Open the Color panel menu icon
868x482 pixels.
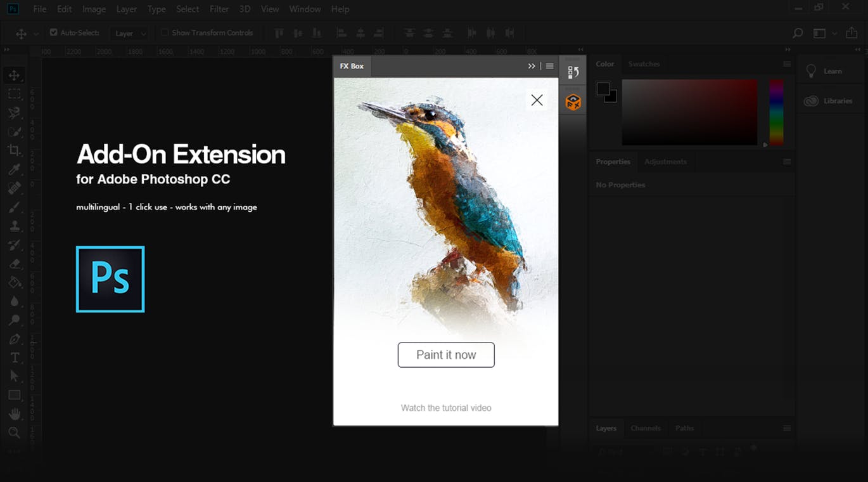[x=787, y=63]
